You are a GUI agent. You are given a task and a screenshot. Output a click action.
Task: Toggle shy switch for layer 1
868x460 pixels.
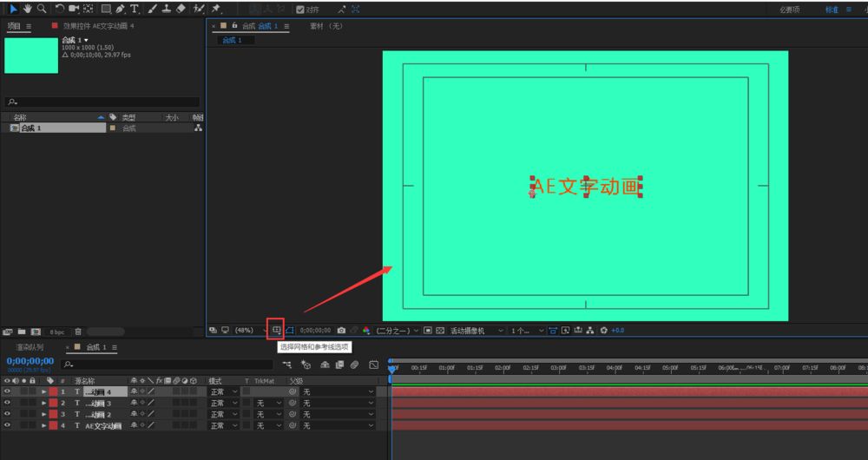click(x=134, y=391)
